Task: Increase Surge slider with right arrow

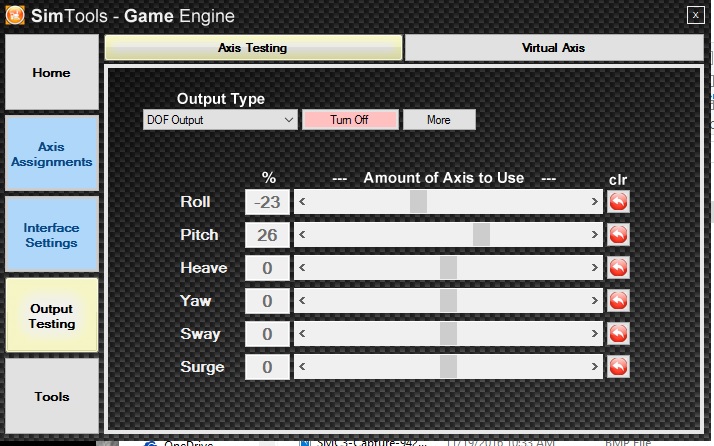Action: click(594, 367)
